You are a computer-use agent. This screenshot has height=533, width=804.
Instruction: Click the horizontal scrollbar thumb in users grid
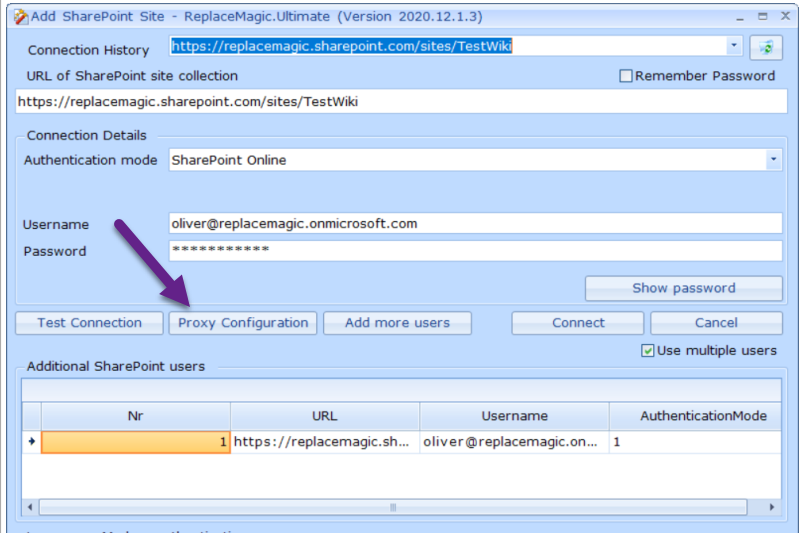(x=393, y=507)
